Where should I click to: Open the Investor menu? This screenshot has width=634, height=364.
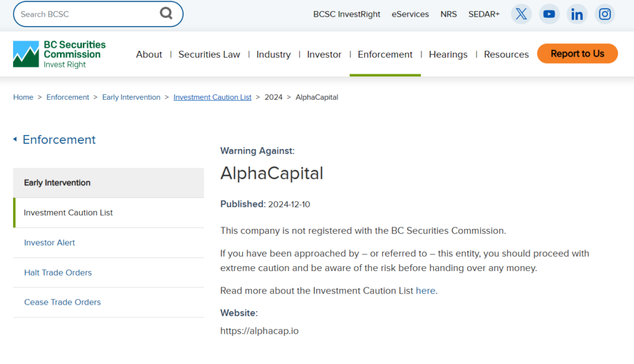coord(324,54)
